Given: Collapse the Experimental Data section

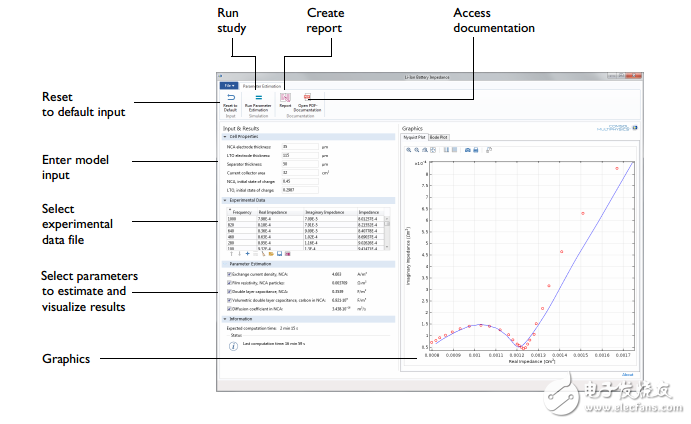Looking at the screenshot, I should (224, 200).
